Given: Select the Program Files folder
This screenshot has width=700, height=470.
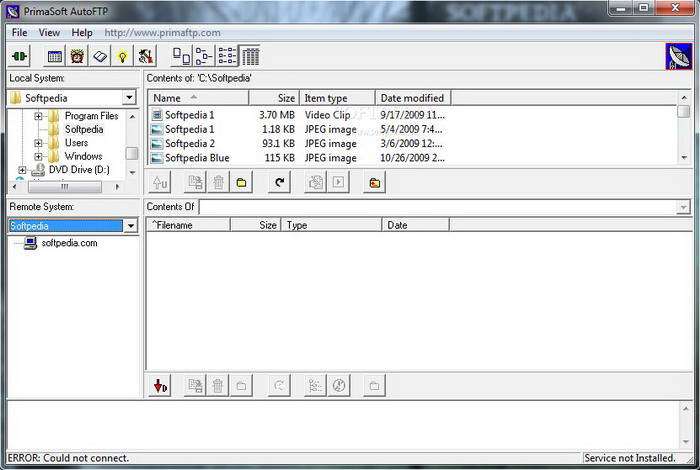Looking at the screenshot, I should 92,116.
